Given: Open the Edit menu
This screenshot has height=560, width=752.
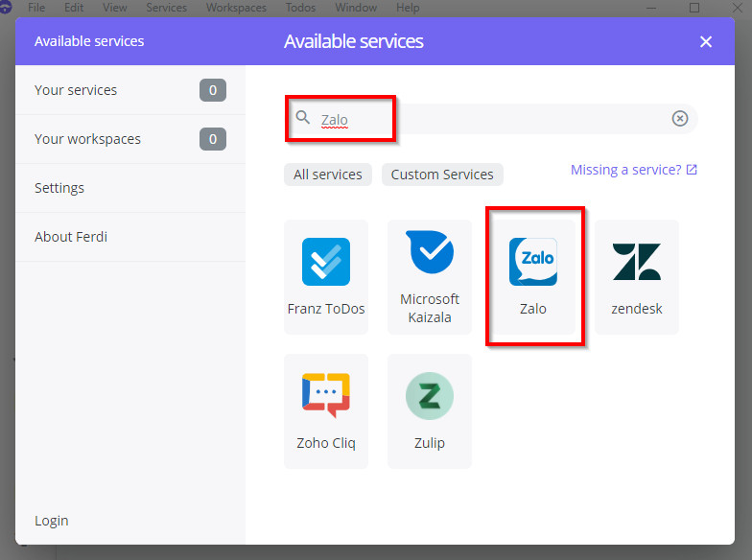Looking at the screenshot, I should coord(74,8).
